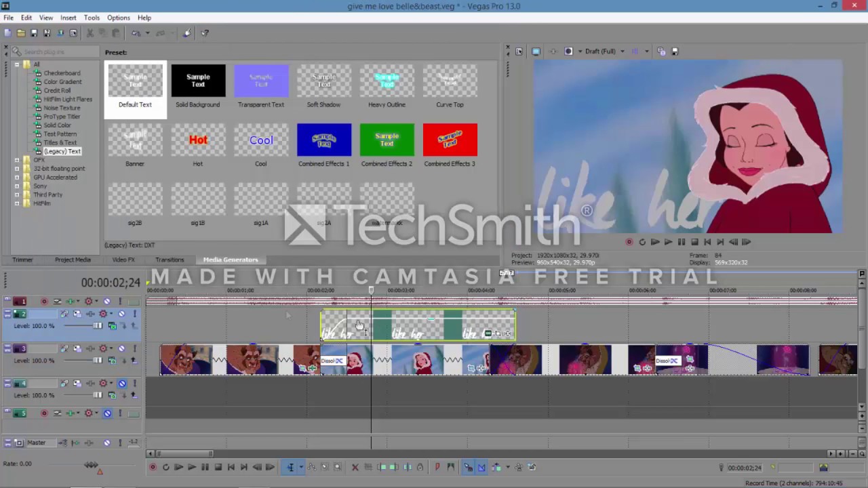Click track 1 arm for record button
The height and width of the screenshot is (488, 868).
coord(45,302)
